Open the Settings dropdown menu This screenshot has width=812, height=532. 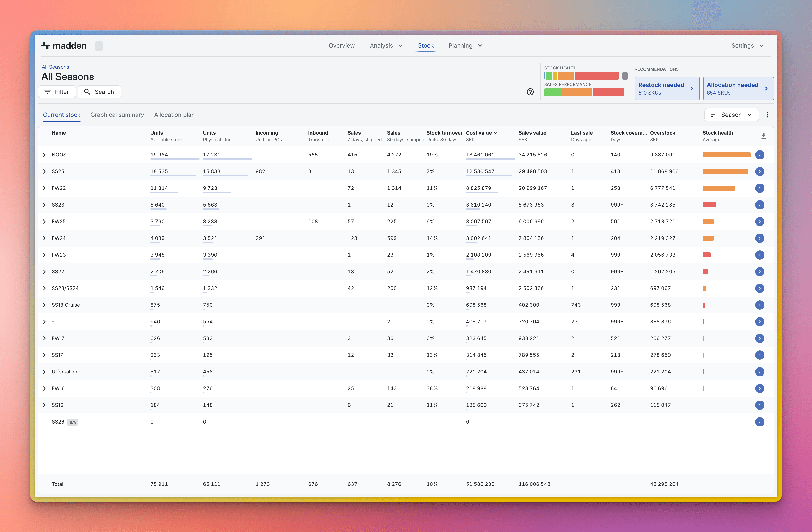coord(747,46)
